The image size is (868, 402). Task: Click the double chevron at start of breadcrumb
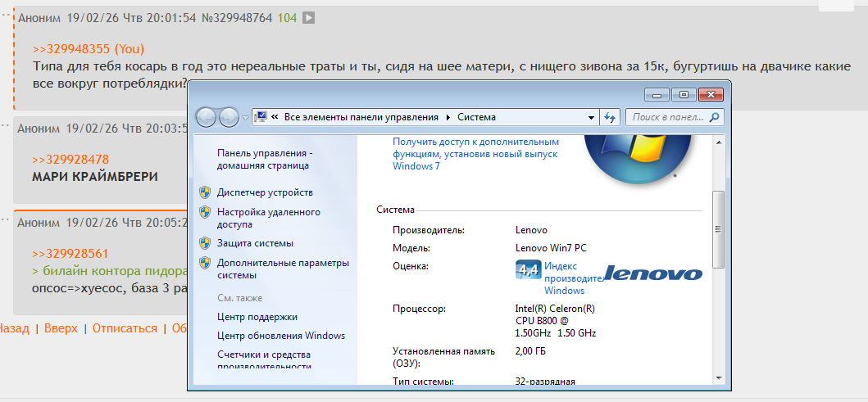pyautogui.click(x=274, y=117)
